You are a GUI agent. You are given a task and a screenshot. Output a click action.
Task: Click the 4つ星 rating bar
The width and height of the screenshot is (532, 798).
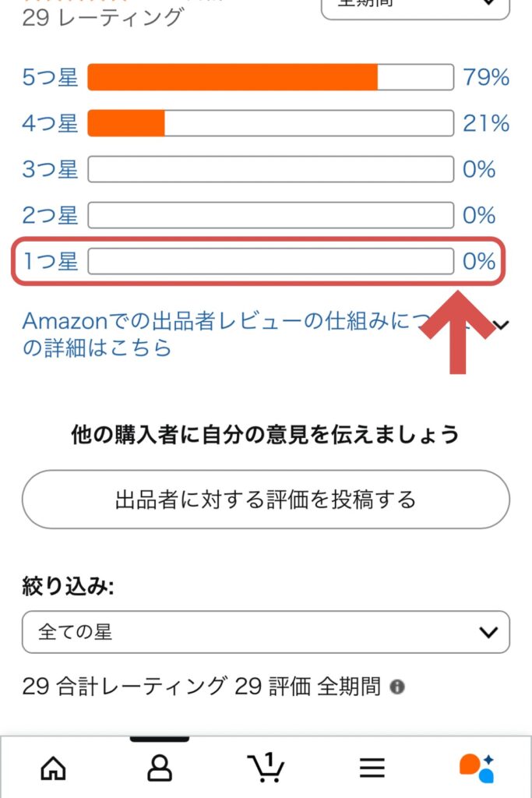click(x=270, y=123)
